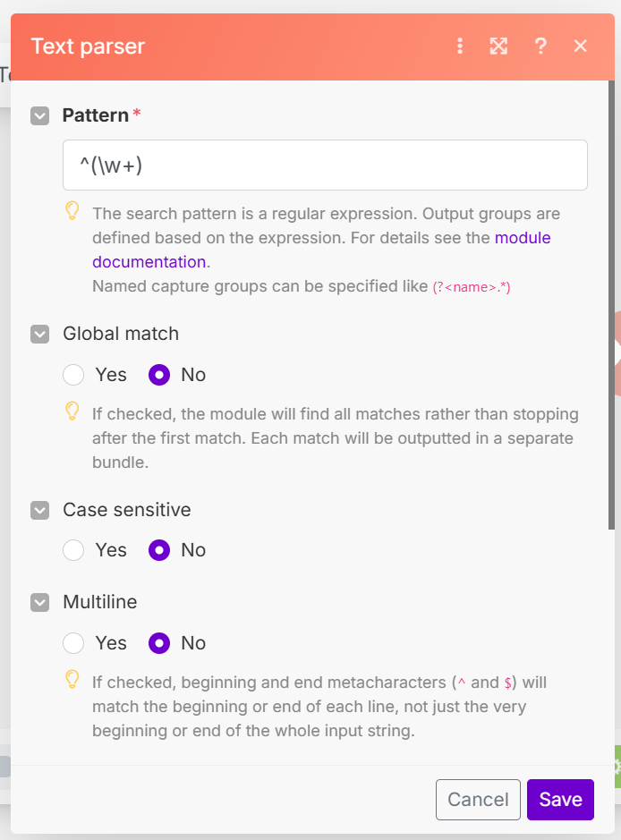Collapse the Pattern field chevron
The height and width of the screenshot is (840, 621).
[39, 115]
